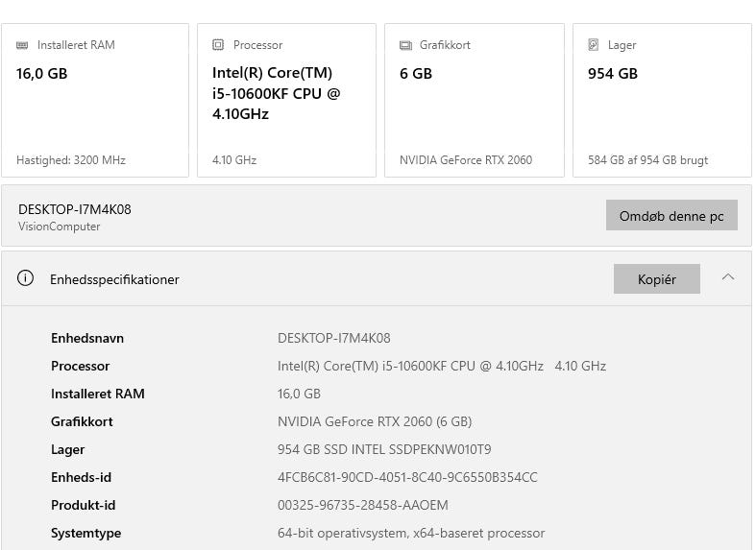Click the Omdøb denne pc button
Viewport: 756px width, 550px height.
tap(671, 216)
